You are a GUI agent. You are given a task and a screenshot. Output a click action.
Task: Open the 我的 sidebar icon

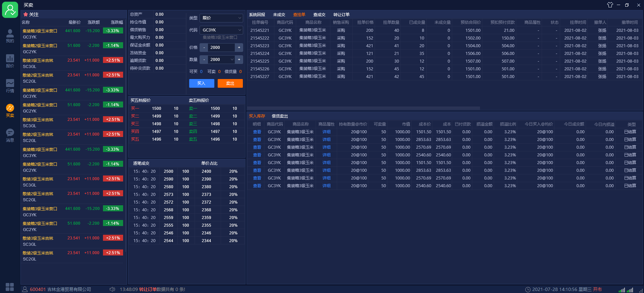[x=10, y=36]
